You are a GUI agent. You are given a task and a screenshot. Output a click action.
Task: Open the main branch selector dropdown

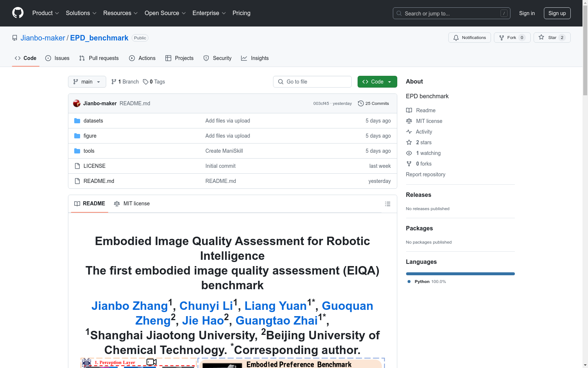point(87,82)
